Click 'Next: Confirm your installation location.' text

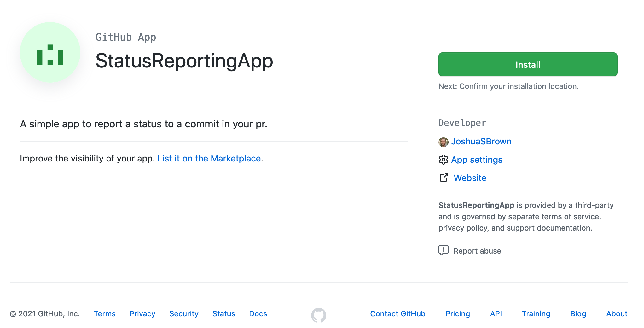pyautogui.click(x=508, y=86)
